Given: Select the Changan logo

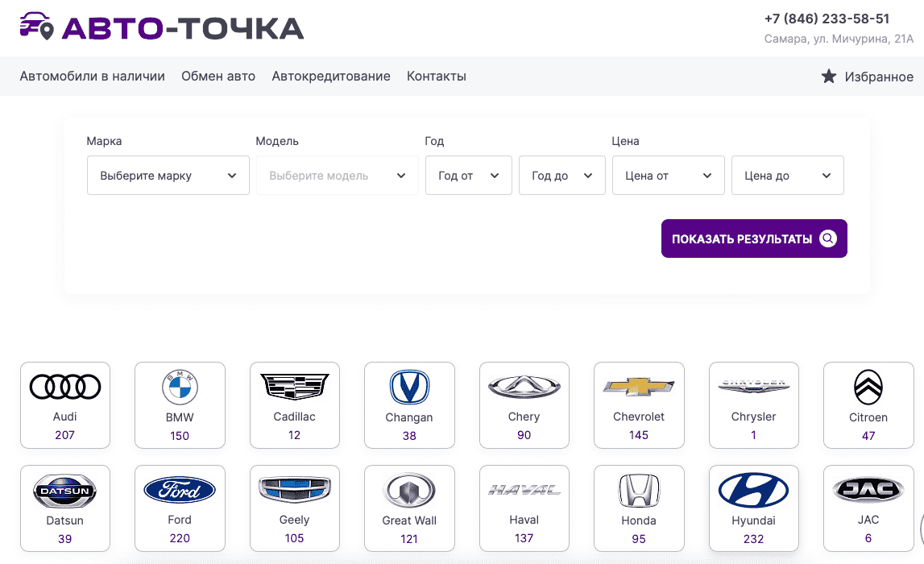Looking at the screenshot, I should click(409, 387).
